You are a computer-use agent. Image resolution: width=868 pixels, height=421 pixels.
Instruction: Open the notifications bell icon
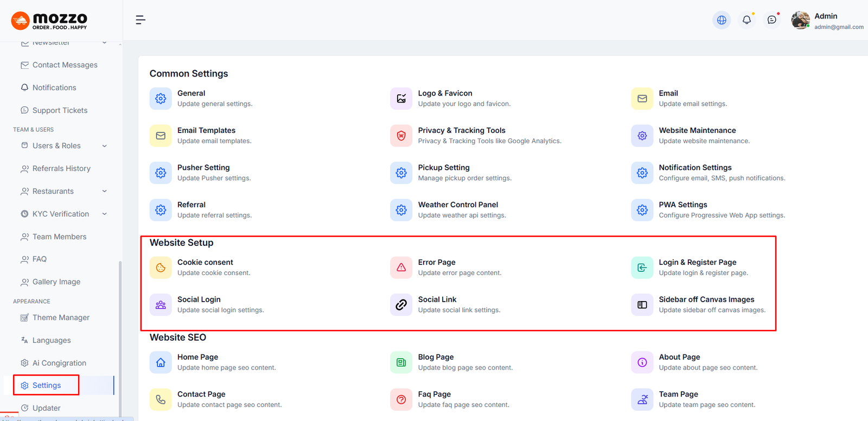[747, 20]
